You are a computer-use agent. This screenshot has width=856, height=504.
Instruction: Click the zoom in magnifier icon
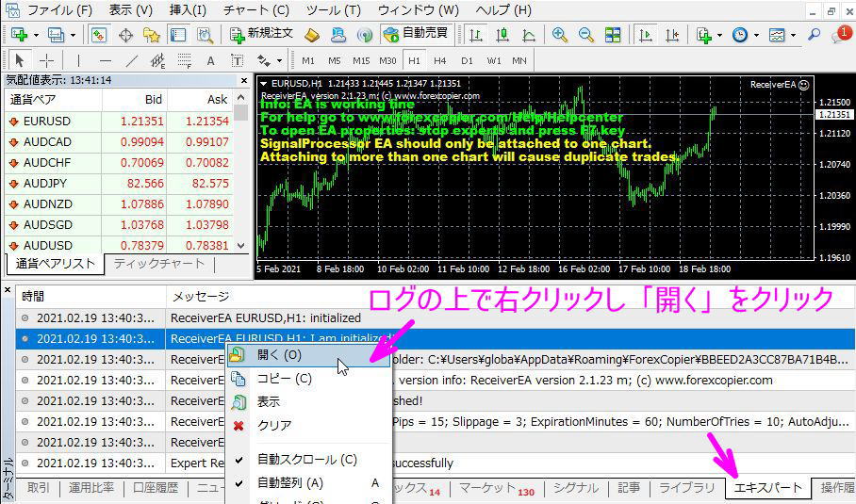(560, 35)
